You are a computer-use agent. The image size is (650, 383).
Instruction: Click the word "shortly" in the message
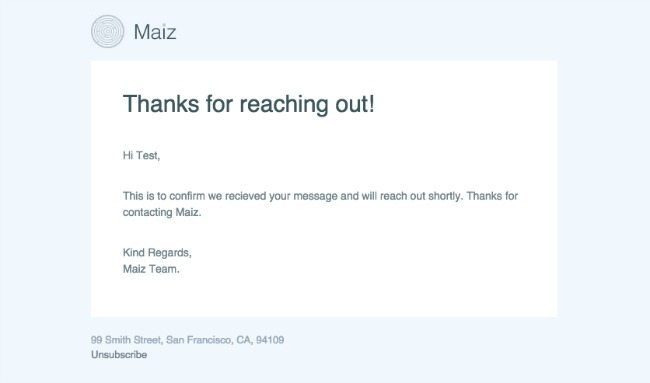pos(444,196)
